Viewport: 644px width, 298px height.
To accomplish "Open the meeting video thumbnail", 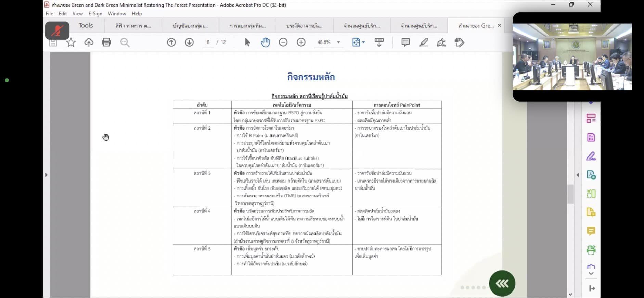I will 572,57.
